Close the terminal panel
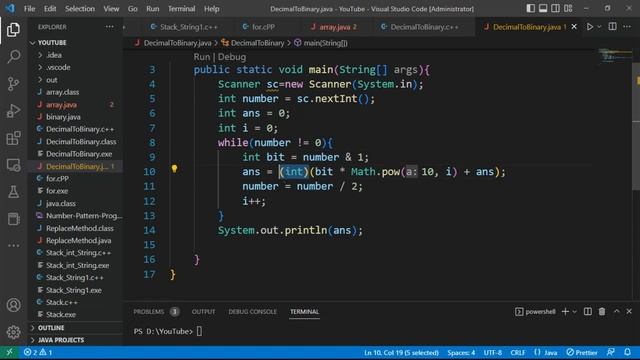The width and height of the screenshot is (640, 360). tap(629, 311)
